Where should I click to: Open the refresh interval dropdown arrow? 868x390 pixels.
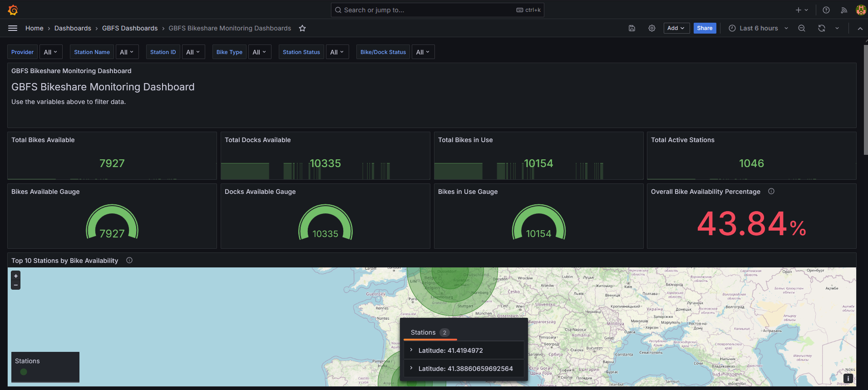point(837,28)
